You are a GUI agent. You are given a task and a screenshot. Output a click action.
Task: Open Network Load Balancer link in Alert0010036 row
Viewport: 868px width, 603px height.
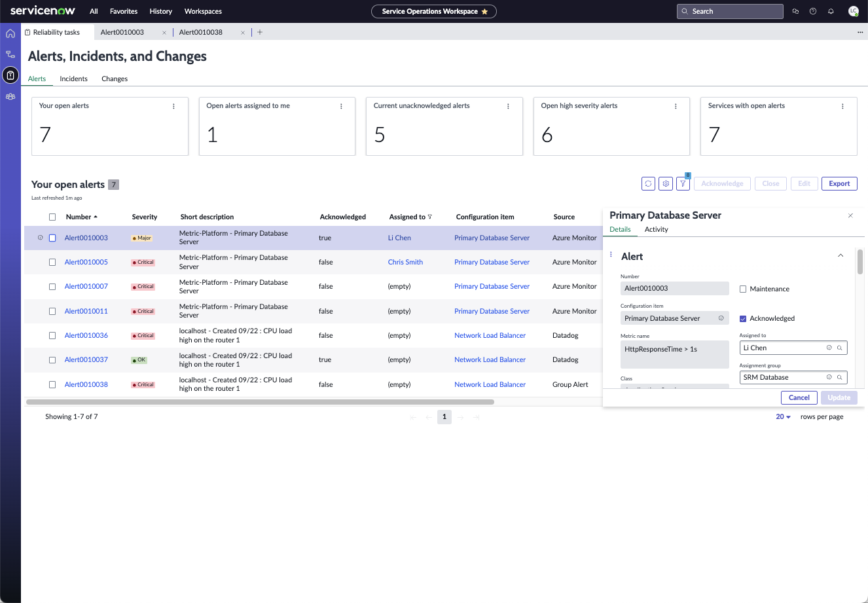490,335
